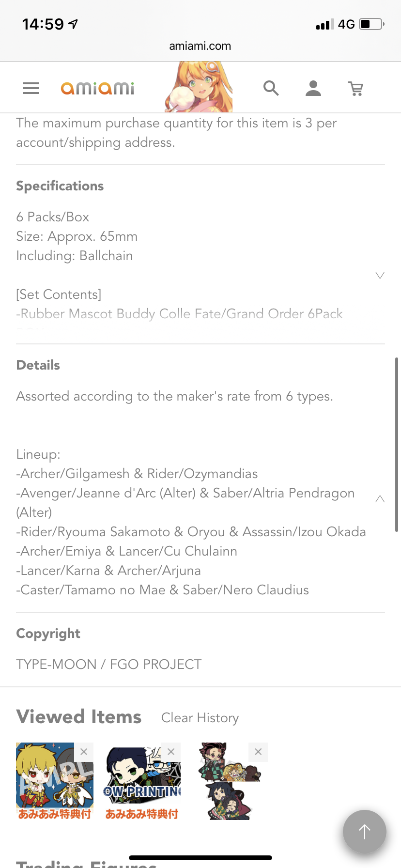The width and height of the screenshot is (401, 868).
Task: Tap the status bar clock
Action: coord(43,24)
